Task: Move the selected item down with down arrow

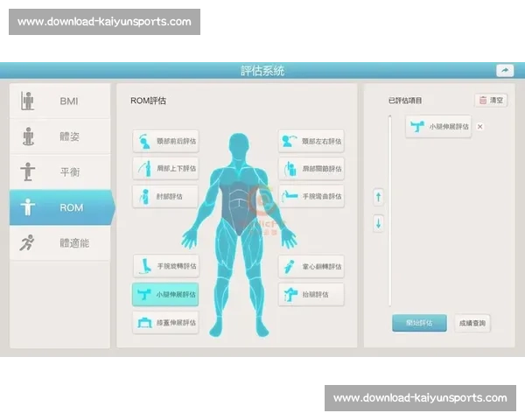Action: [x=378, y=223]
